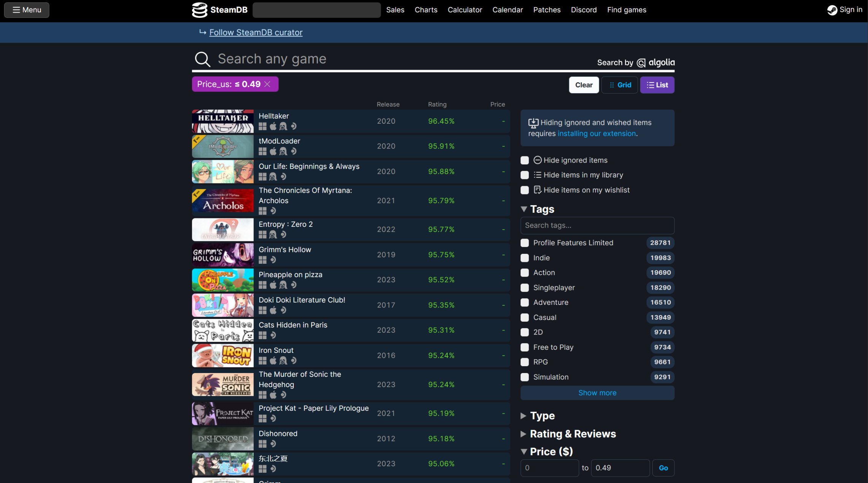Click the Steam icon under Dishonored
Viewport: 868px width, 483px height.
tap(273, 444)
